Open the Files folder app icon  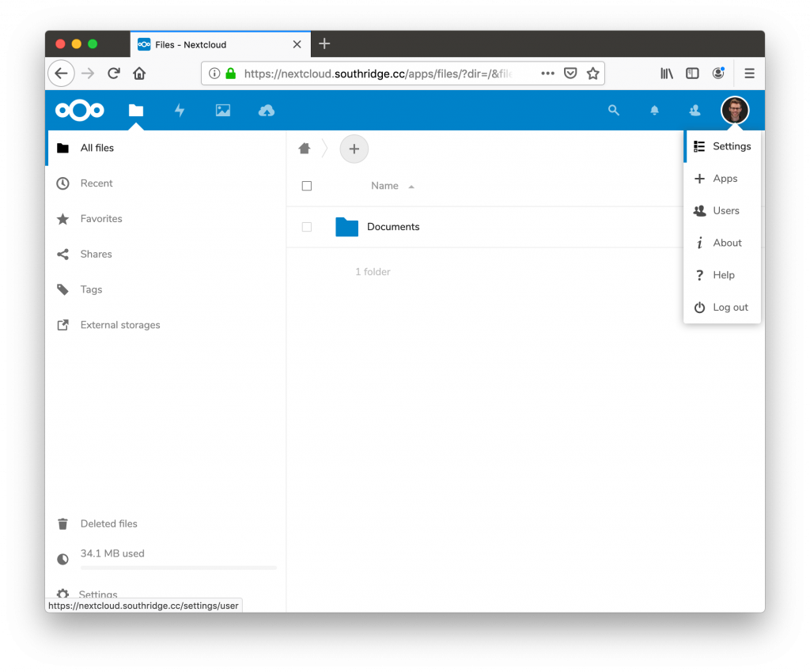click(x=136, y=111)
